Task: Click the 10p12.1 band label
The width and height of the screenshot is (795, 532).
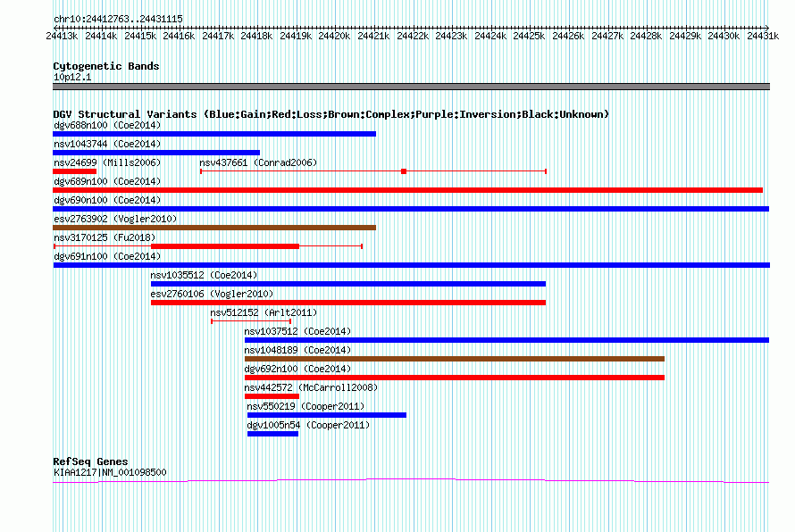Action: pos(72,77)
